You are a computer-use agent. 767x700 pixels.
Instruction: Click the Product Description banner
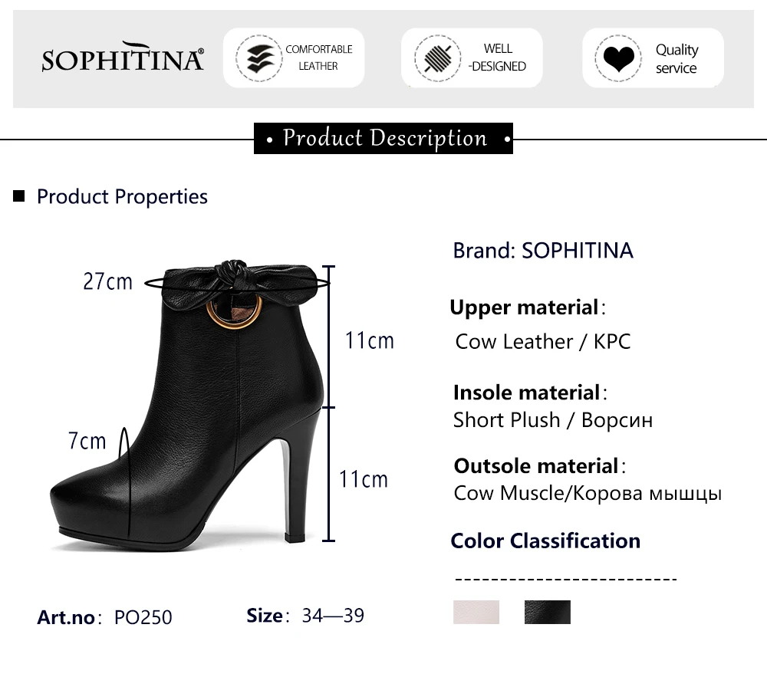click(x=383, y=138)
